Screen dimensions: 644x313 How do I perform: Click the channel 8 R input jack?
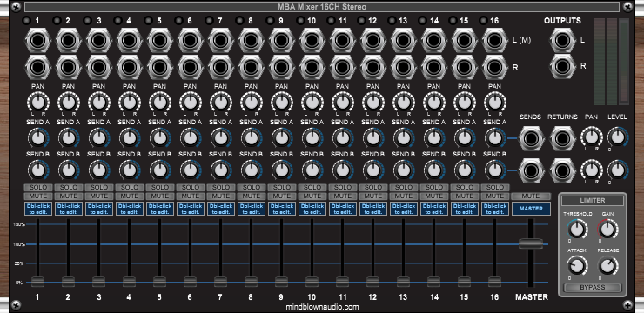pyautogui.click(x=251, y=67)
